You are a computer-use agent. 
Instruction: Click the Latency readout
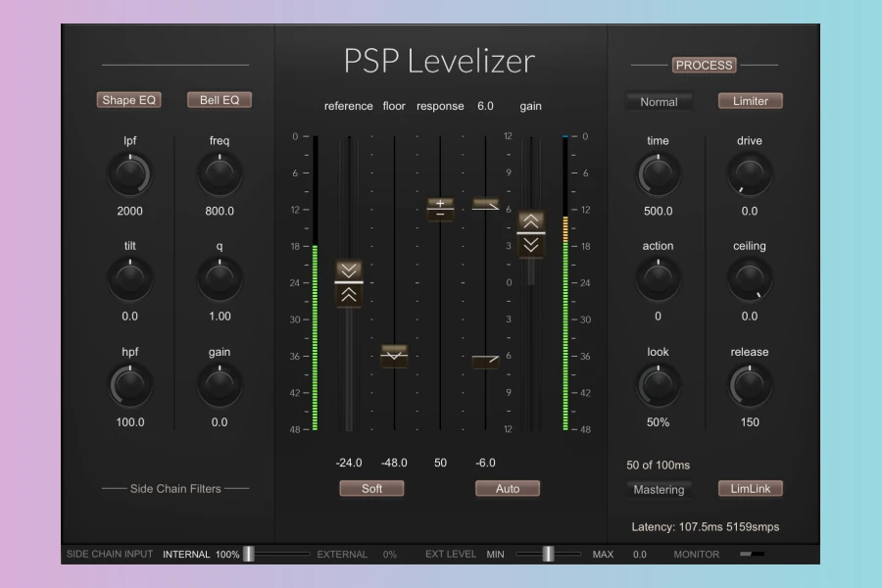(x=705, y=526)
